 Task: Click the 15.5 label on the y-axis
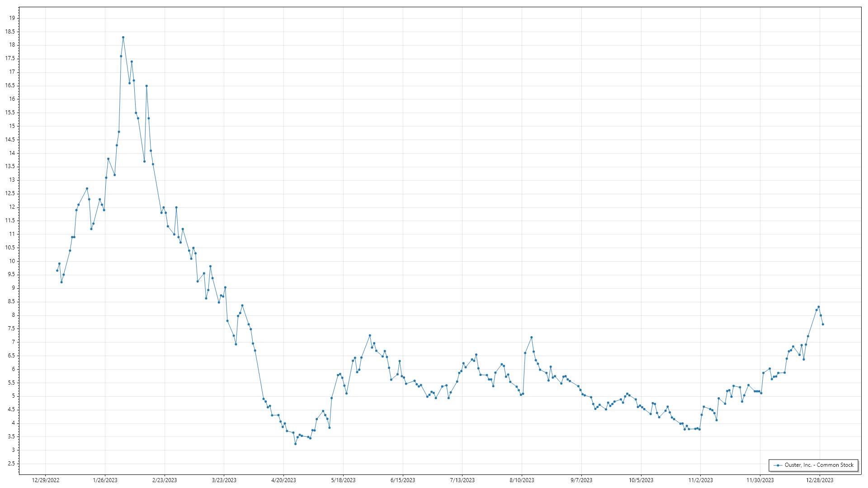(10, 113)
